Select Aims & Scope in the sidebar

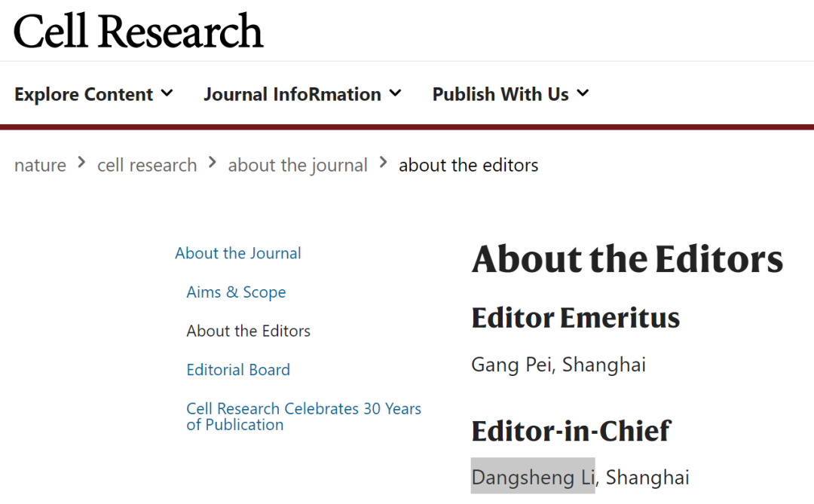pos(236,292)
